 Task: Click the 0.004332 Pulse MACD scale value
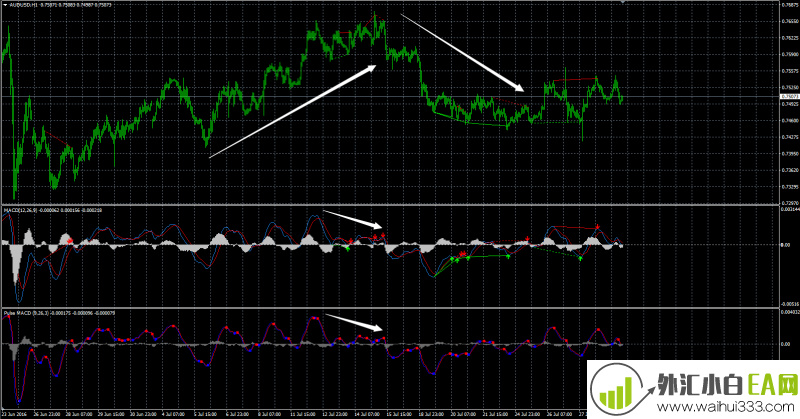tap(789, 312)
